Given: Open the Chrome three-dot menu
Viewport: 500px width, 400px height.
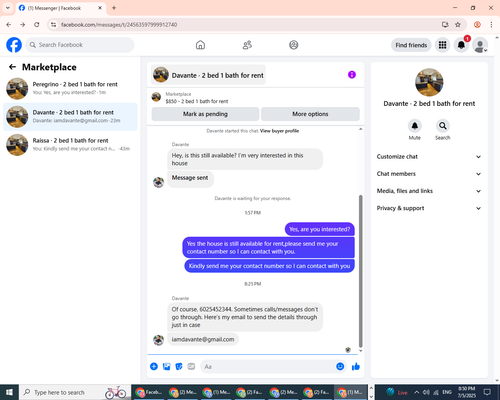Looking at the screenshot, I should coord(491,24).
